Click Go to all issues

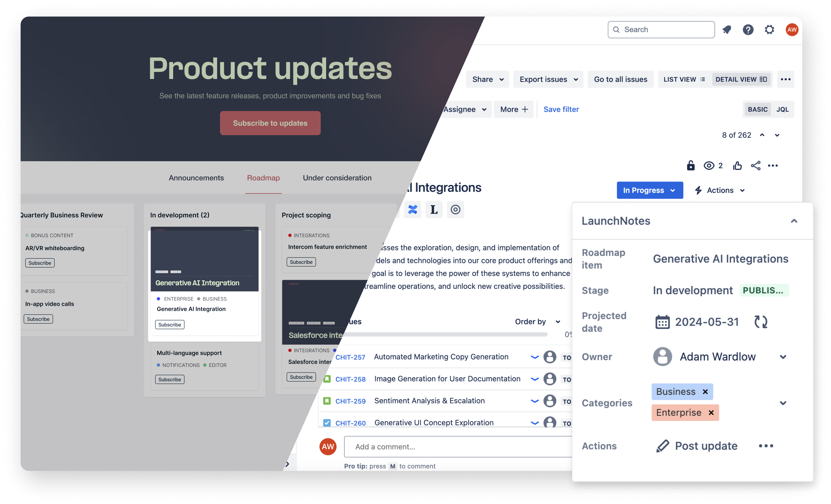click(x=621, y=79)
